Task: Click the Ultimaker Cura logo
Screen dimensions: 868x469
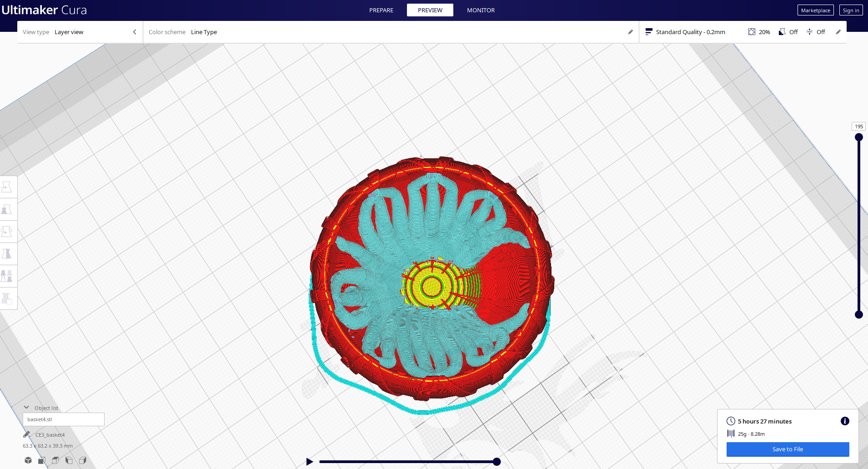Action: tap(44, 10)
